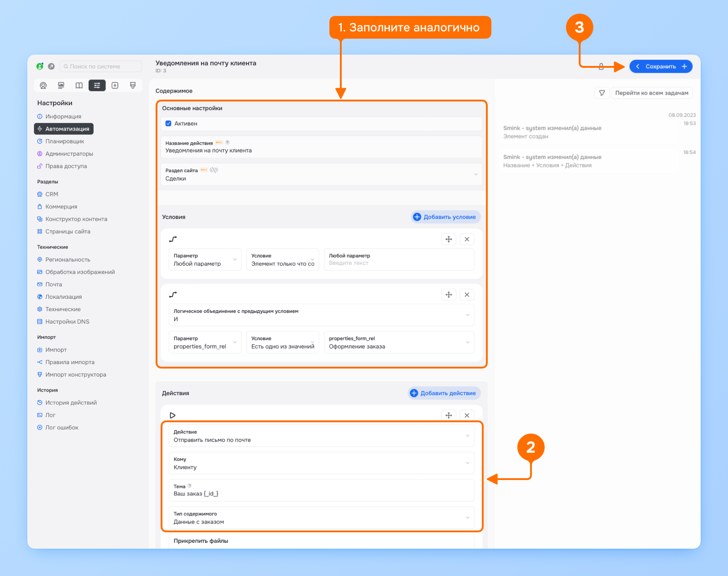Open Региональность settings
Viewport: 728px width, 576px height.
point(64,260)
